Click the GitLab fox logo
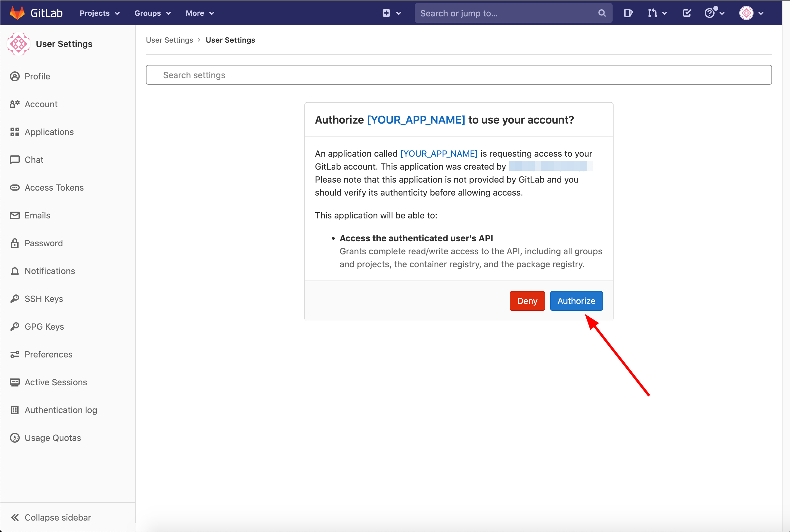The height and width of the screenshot is (532, 790). [17, 13]
